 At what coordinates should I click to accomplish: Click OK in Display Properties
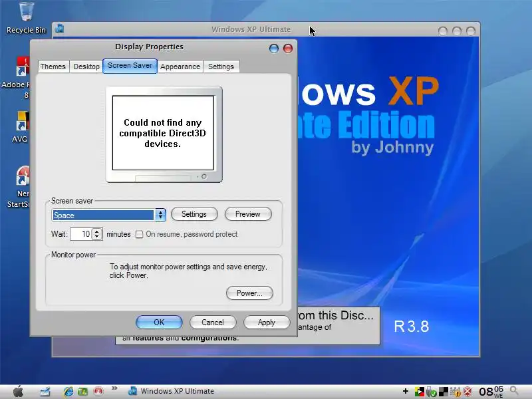pyautogui.click(x=159, y=323)
